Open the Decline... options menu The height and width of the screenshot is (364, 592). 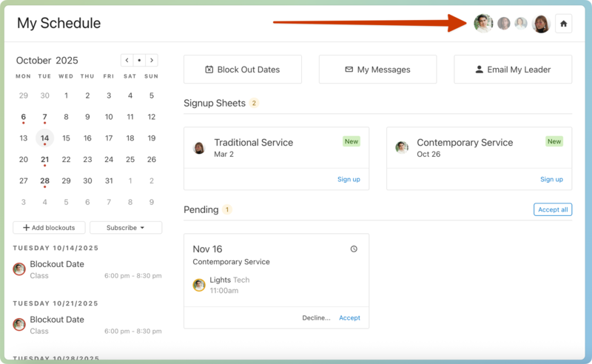coord(316,318)
